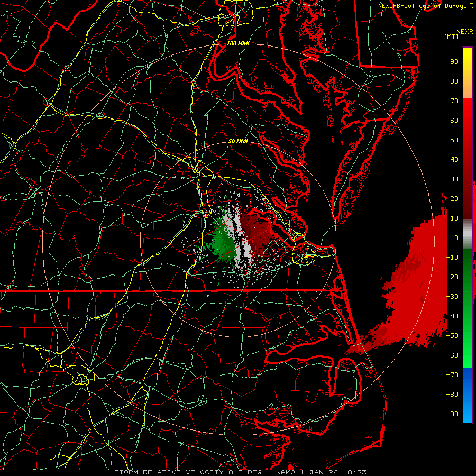Image resolution: width=476 pixels, height=476 pixels.
Task: Click the positive 90 value on velocity scale
Action: [x=454, y=62]
